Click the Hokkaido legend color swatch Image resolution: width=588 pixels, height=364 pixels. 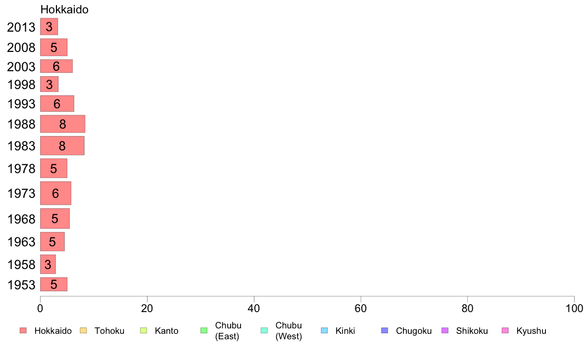[x=23, y=330]
